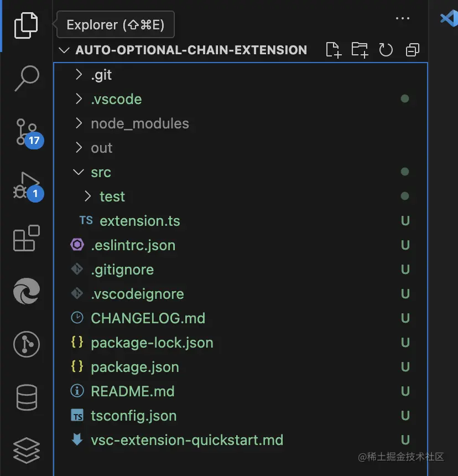The image size is (458, 476).
Task: Open the three-dot Views and More Actions menu
Action: [403, 18]
